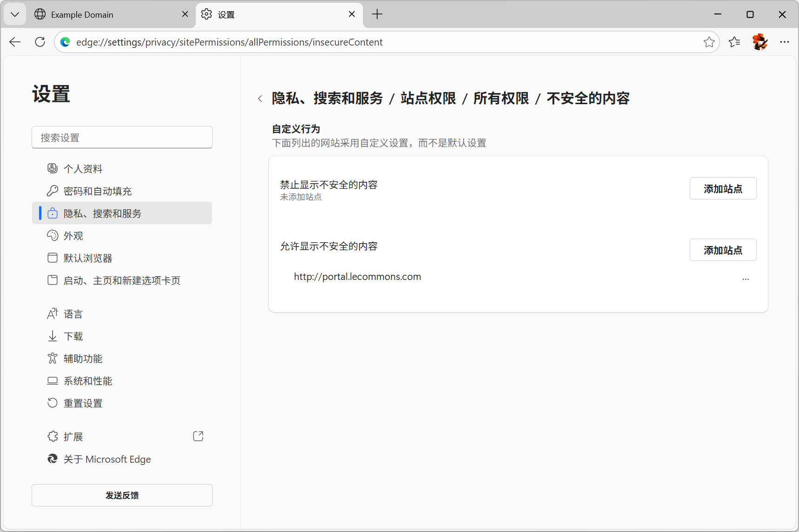Open the favorites list icon

[x=734, y=42]
